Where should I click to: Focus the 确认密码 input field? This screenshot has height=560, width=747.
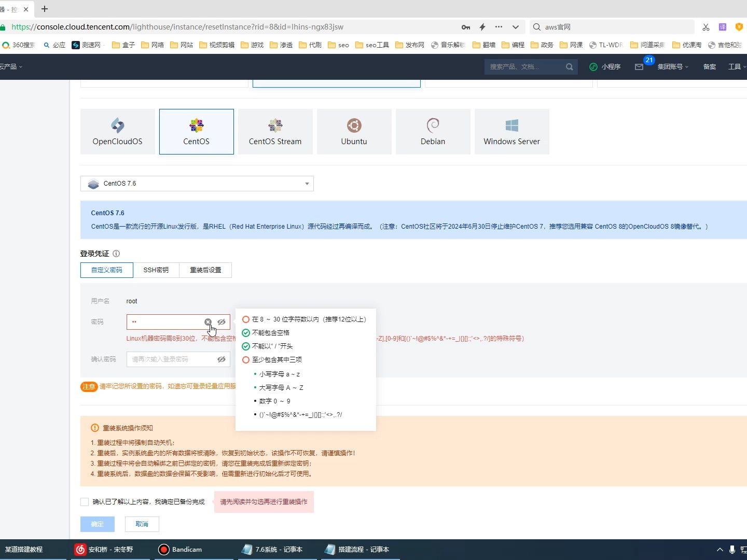178,359
